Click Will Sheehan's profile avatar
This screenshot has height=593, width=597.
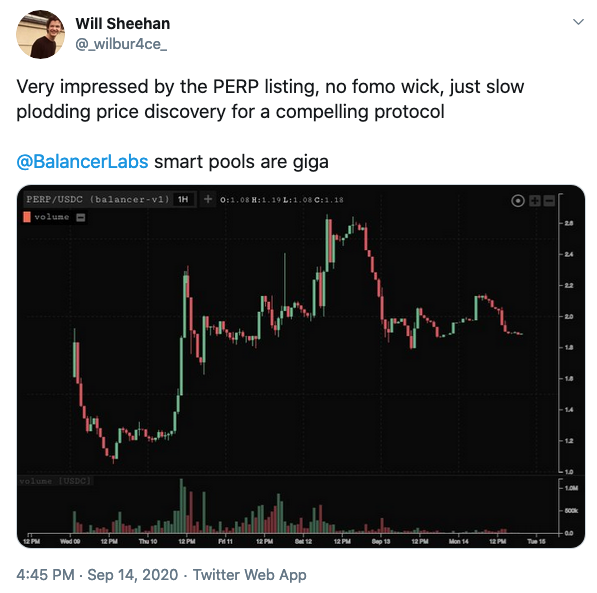(x=40, y=34)
